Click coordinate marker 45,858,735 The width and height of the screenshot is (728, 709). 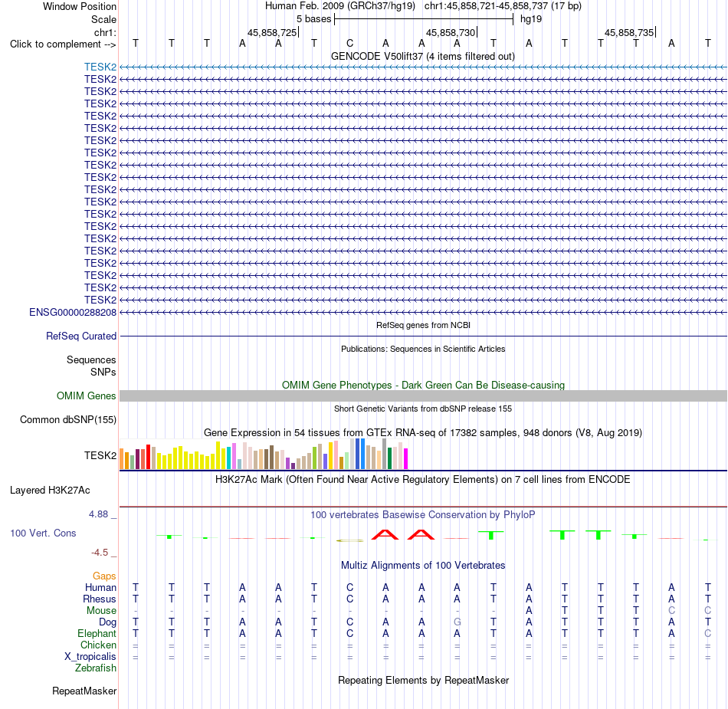629,32
